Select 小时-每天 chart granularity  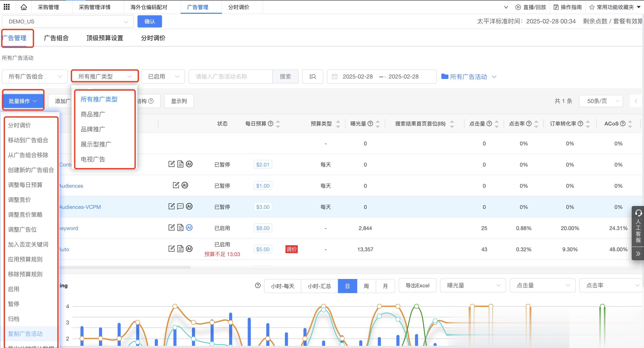tap(283, 286)
